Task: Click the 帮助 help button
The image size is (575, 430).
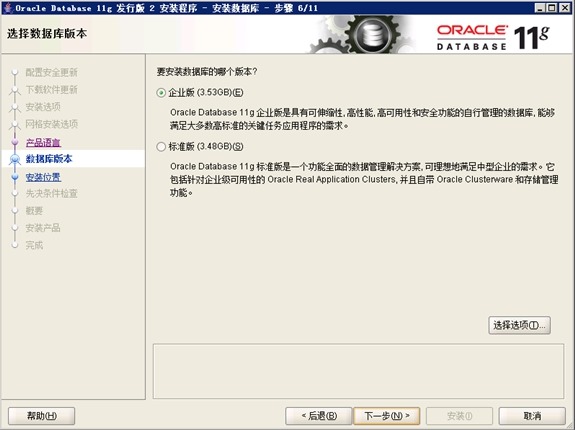Action: coord(41,416)
